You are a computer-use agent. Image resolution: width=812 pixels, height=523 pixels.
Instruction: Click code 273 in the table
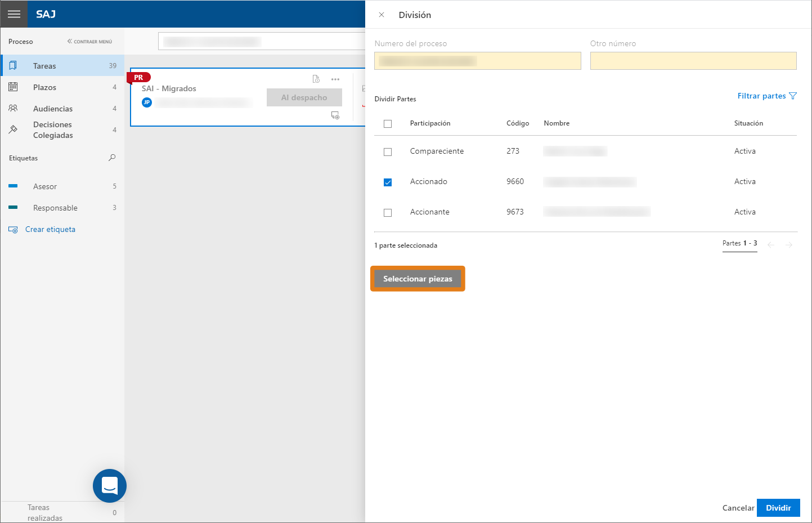513,151
